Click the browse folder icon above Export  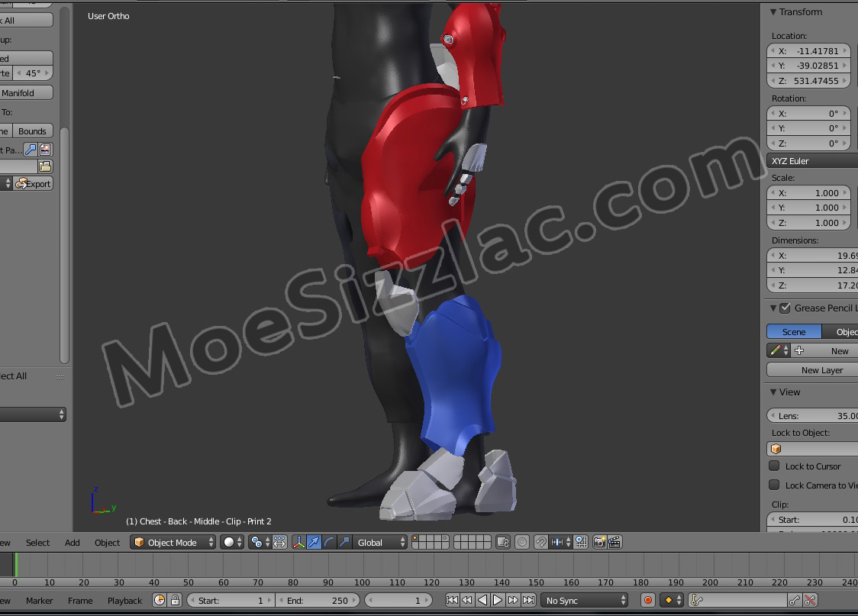tap(45, 166)
